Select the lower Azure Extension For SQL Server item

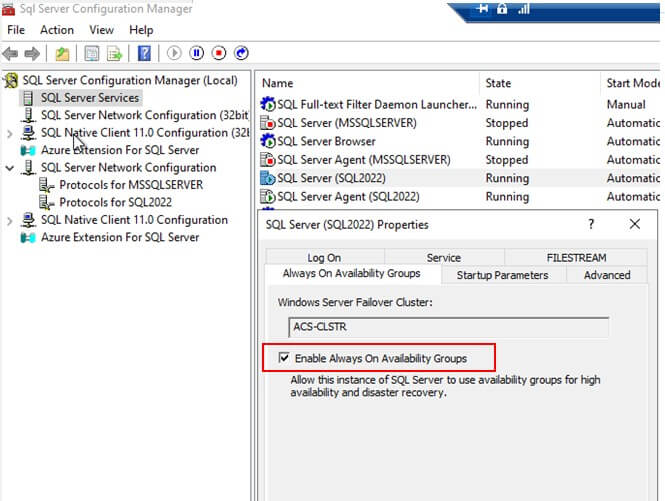[x=120, y=238]
